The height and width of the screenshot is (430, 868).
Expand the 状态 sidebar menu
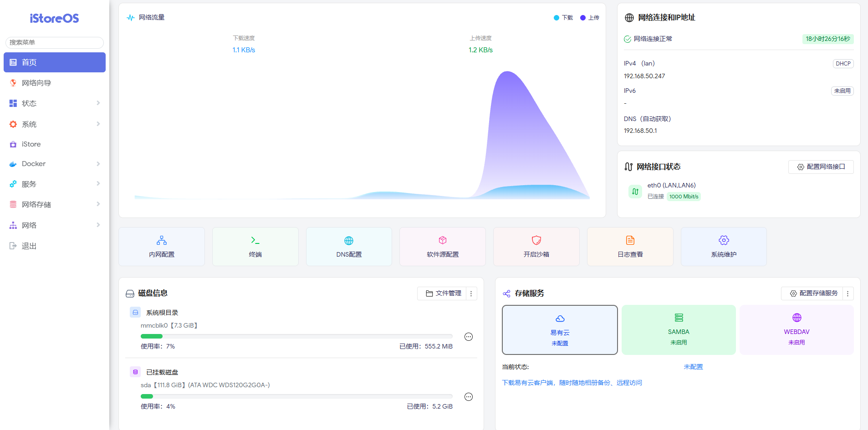55,103
